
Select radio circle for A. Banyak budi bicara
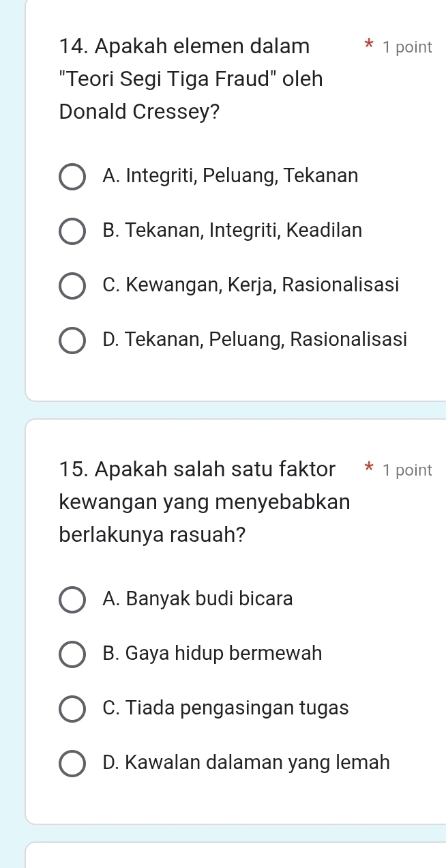tap(72, 599)
